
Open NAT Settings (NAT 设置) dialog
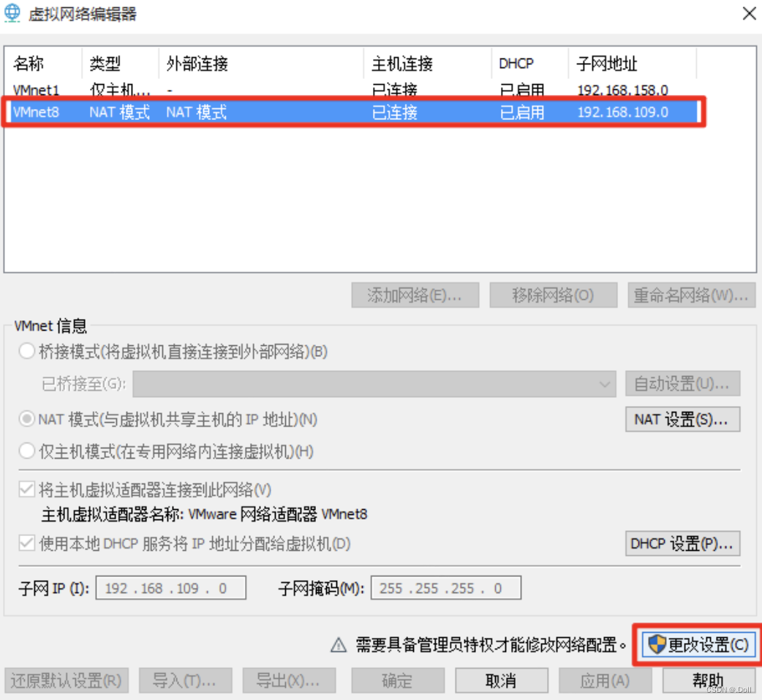point(683,419)
